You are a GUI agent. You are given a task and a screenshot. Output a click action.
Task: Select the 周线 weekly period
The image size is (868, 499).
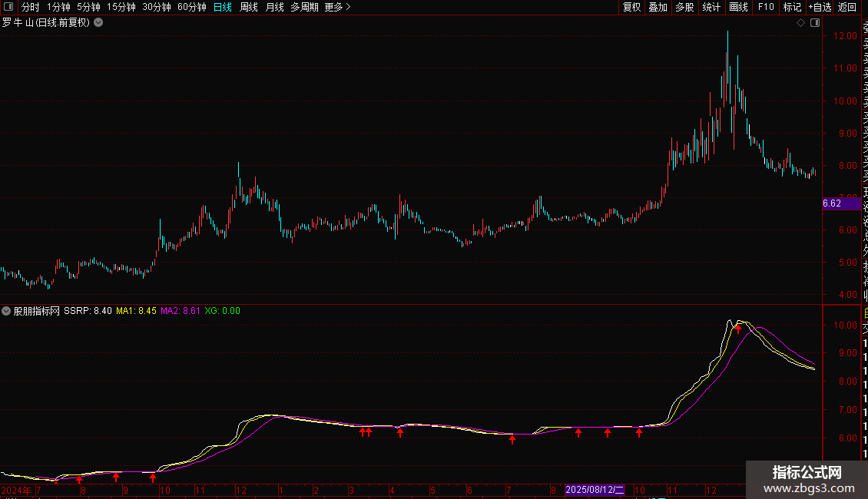[x=249, y=7]
